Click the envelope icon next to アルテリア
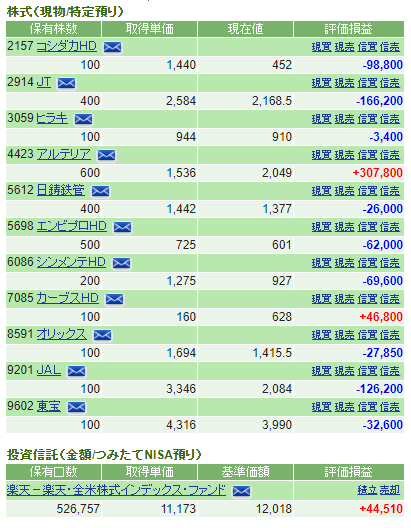The width and height of the screenshot is (411, 528). click(106, 155)
